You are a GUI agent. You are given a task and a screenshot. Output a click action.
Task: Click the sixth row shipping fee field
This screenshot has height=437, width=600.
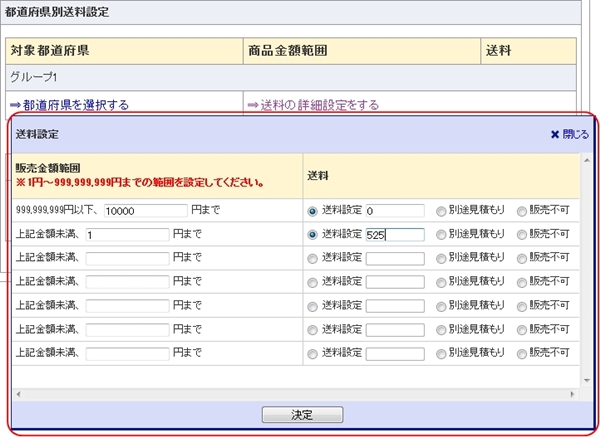[x=395, y=329]
